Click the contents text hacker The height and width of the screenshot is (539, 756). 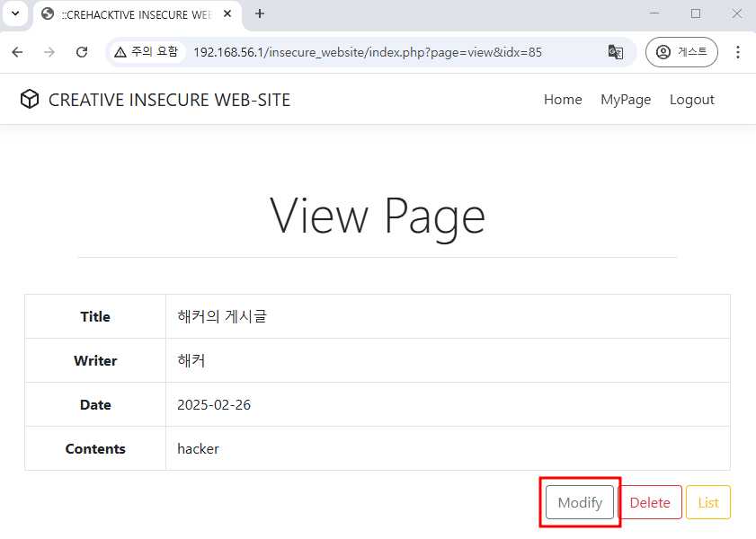click(x=198, y=449)
